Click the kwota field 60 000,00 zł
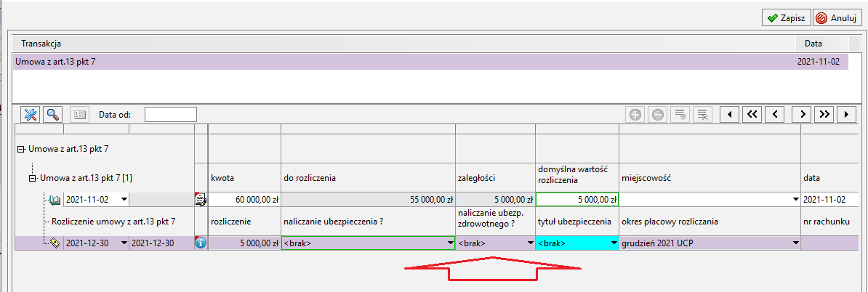This screenshot has height=292, width=868. [x=244, y=199]
